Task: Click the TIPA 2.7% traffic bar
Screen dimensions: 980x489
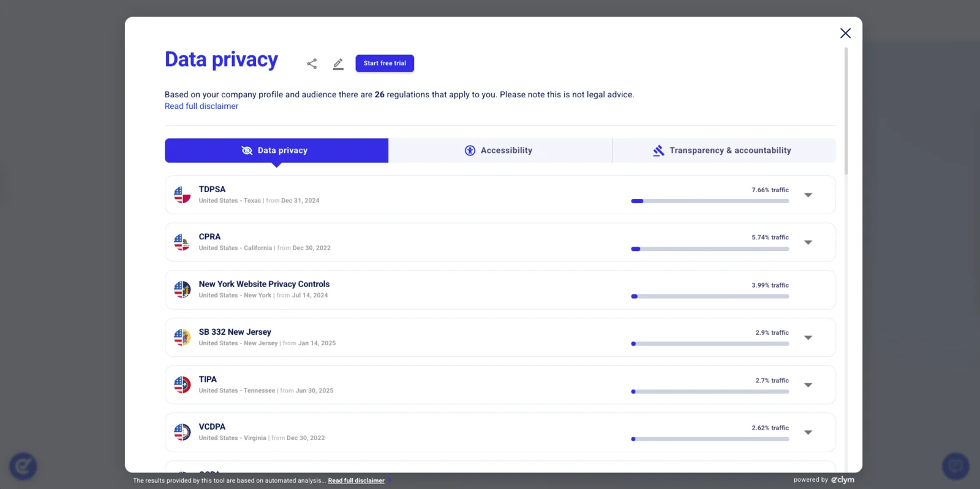Action: pos(710,392)
